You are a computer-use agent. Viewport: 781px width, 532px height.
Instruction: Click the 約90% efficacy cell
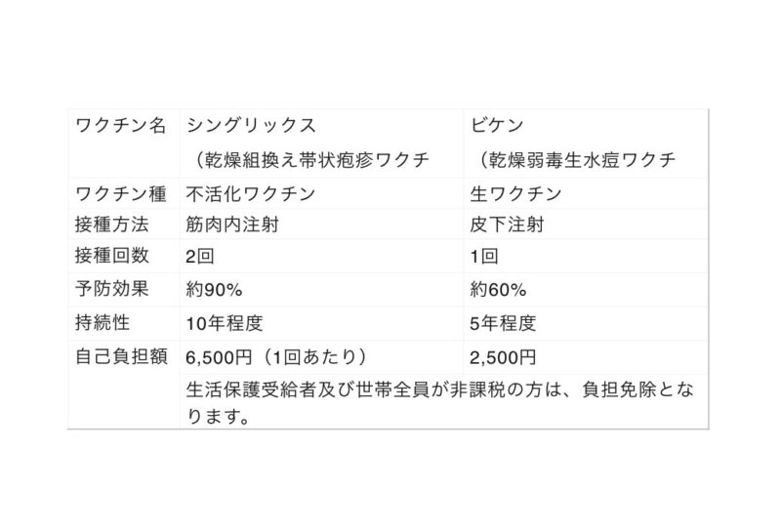coord(215,290)
